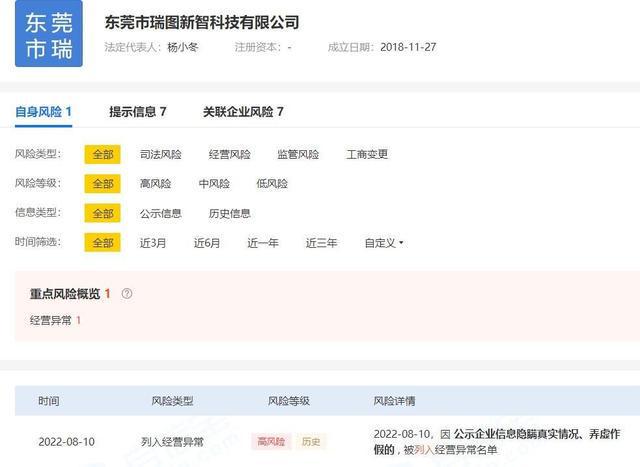Filter time range to 近3月
640x467 pixels.
pos(153,243)
